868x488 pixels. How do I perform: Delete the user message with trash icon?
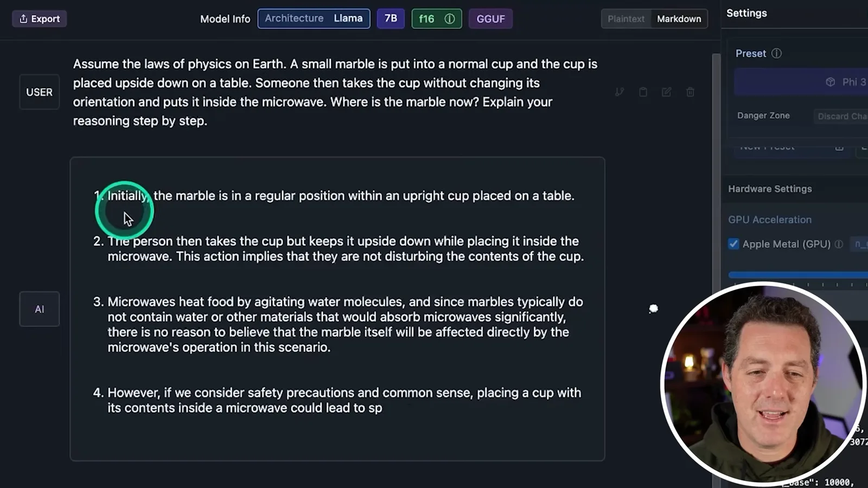[690, 92]
